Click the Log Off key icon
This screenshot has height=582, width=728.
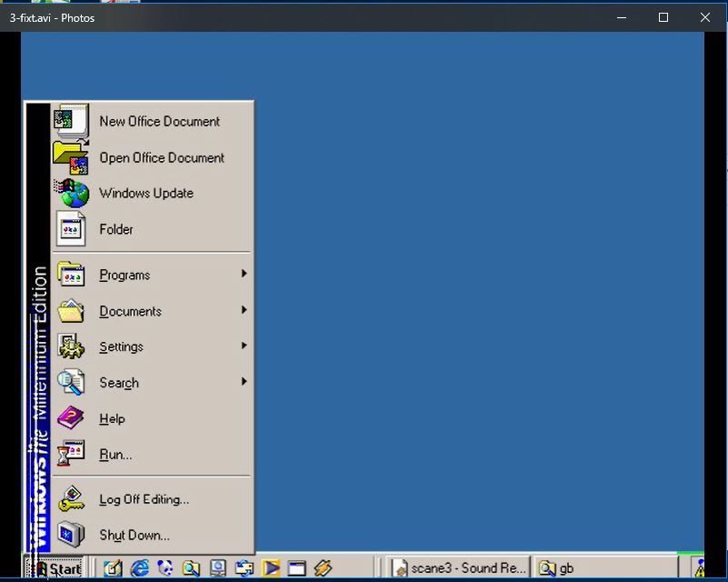pyautogui.click(x=71, y=499)
